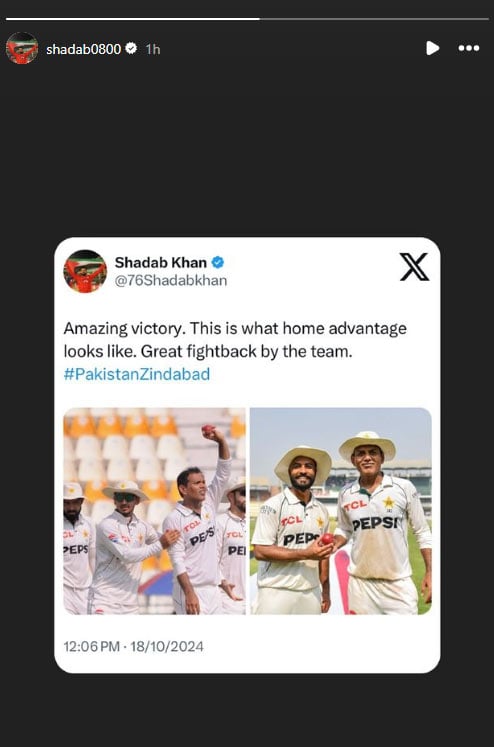The width and height of the screenshot is (494, 747).
Task: Click the red cricket ball in right photo
Action: click(x=327, y=539)
